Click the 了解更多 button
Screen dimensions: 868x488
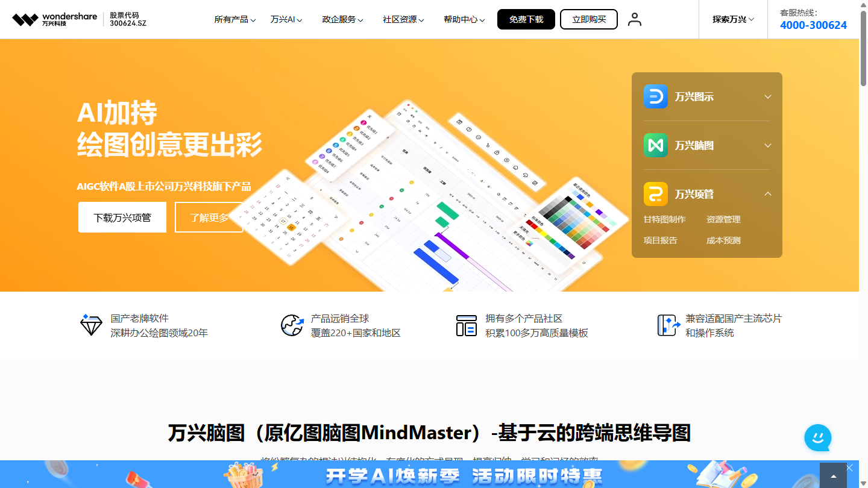point(209,217)
